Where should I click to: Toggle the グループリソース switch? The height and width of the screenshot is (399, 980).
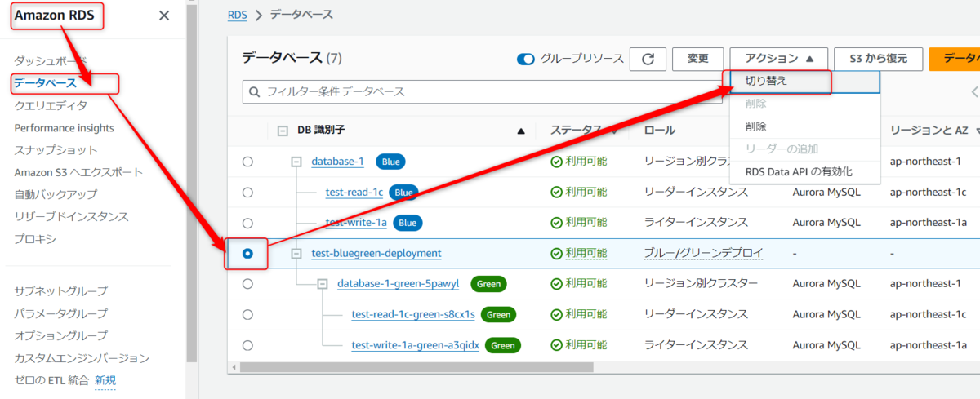526,59
